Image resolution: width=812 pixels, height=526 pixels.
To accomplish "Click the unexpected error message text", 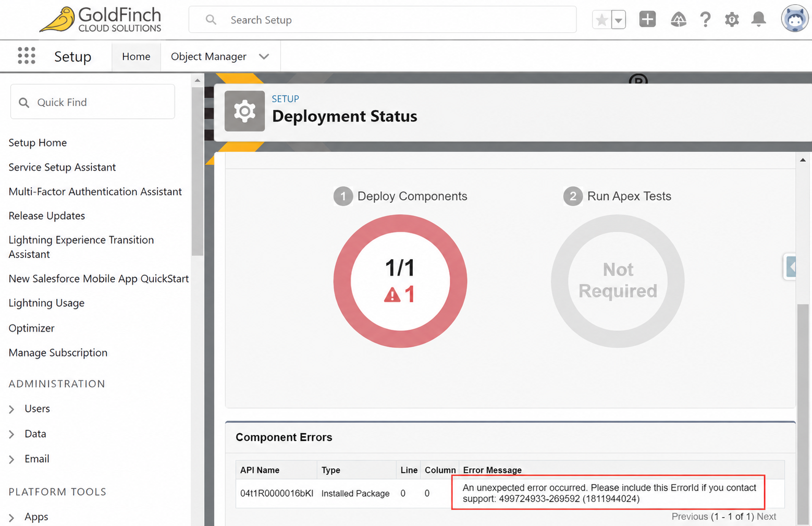I will tap(609, 493).
